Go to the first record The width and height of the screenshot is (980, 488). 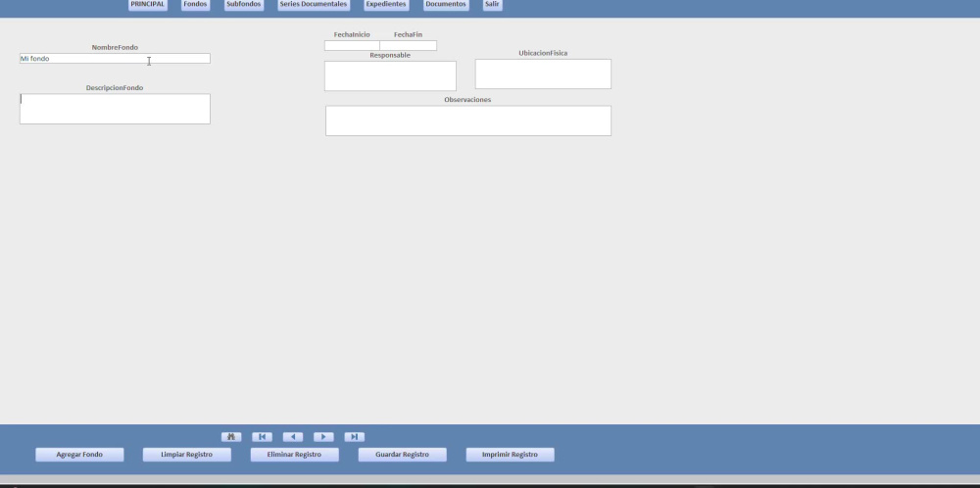(262, 437)
